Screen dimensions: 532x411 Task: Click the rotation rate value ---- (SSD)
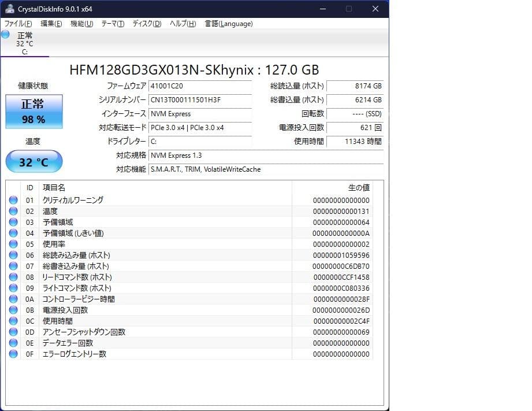coord(355,114)
